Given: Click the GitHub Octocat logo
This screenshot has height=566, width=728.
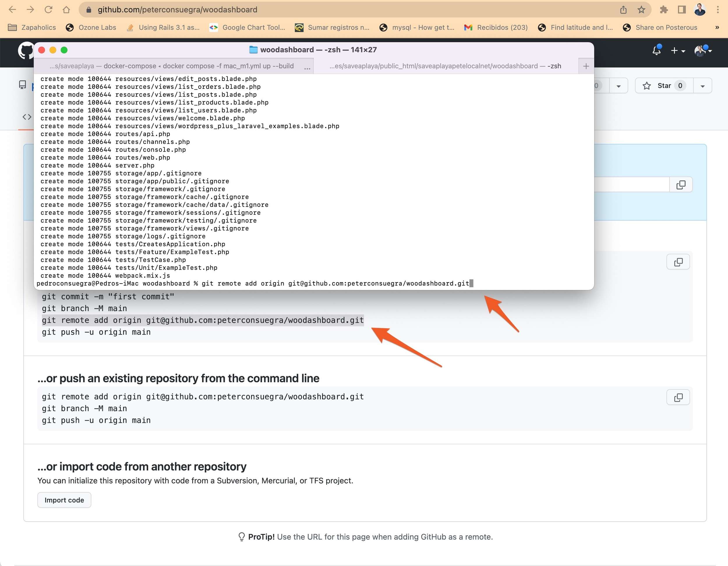Looking at the screenshot, I should click(25, 51).
